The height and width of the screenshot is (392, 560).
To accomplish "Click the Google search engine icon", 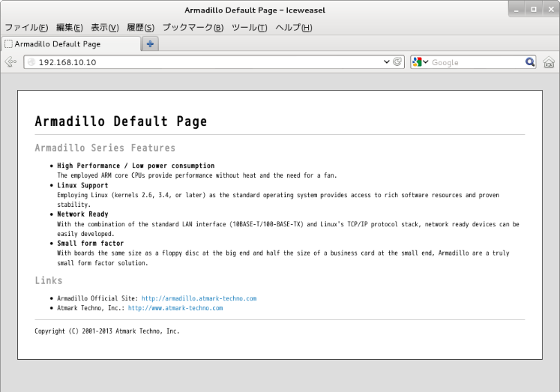I will [x=418, y=62].
